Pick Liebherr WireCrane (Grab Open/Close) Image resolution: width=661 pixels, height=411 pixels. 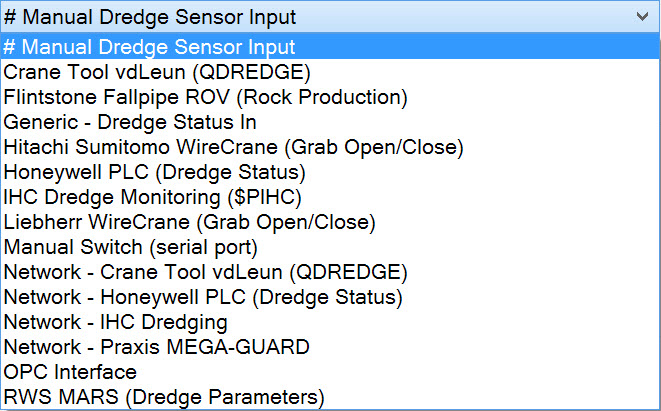pyautogui.click(x=189, y=222)
